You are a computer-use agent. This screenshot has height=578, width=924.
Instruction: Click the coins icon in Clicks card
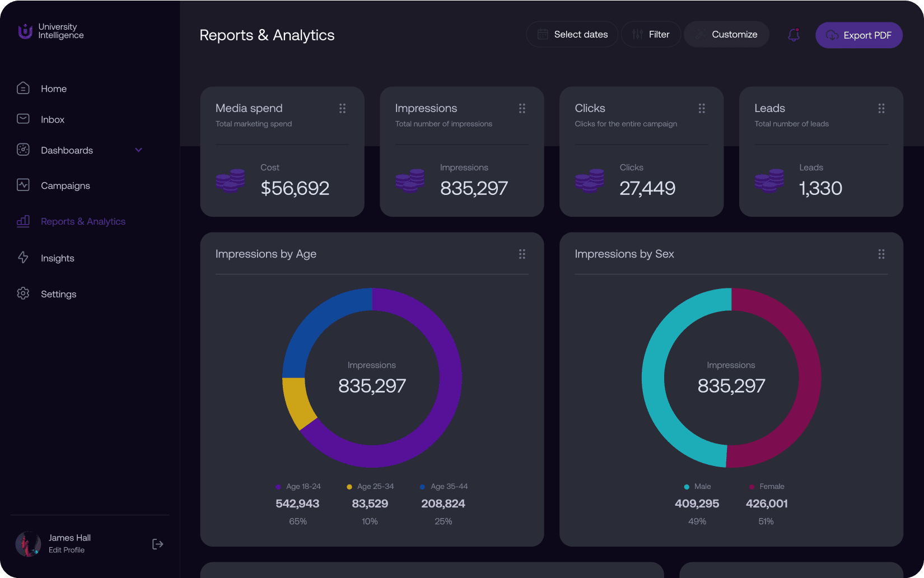pos(590,180)
